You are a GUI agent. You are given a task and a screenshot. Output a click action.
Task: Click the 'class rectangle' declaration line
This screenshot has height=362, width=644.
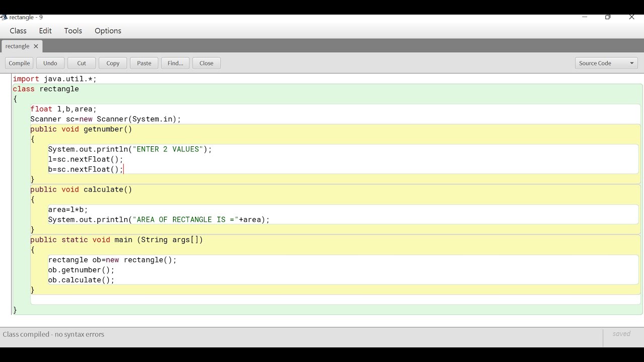point(46,89)
